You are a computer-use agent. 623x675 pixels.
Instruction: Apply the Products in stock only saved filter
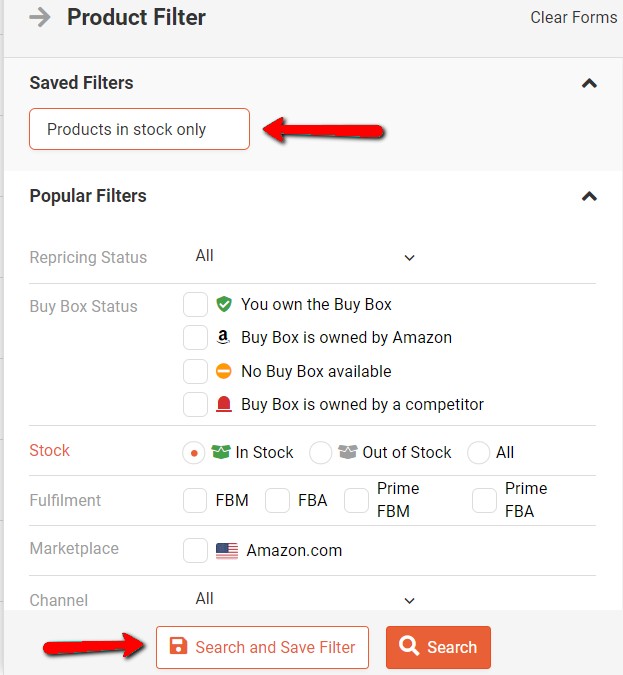click(139, 129)
